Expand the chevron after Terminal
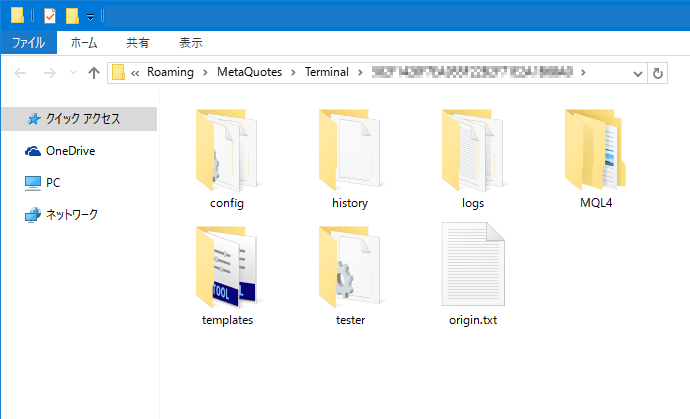Screen dimensions: 690x419 pos(360,73)
